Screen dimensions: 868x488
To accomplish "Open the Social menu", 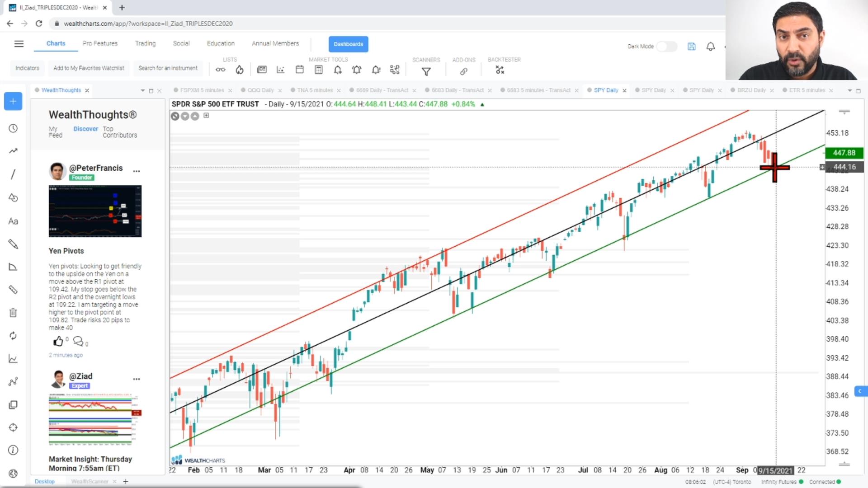I will click(x=181, y=43).
